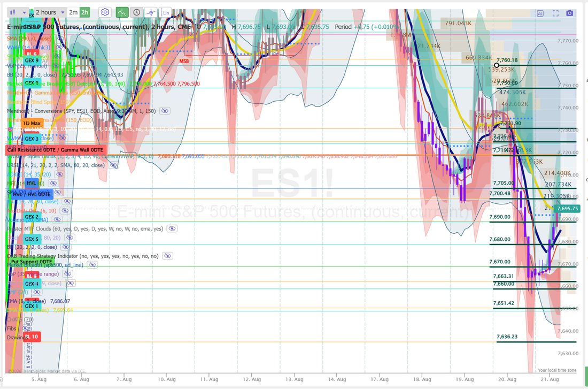Select the GEX 2 level tag
Viewport: 588px width, 389px height.
[32, 217]
